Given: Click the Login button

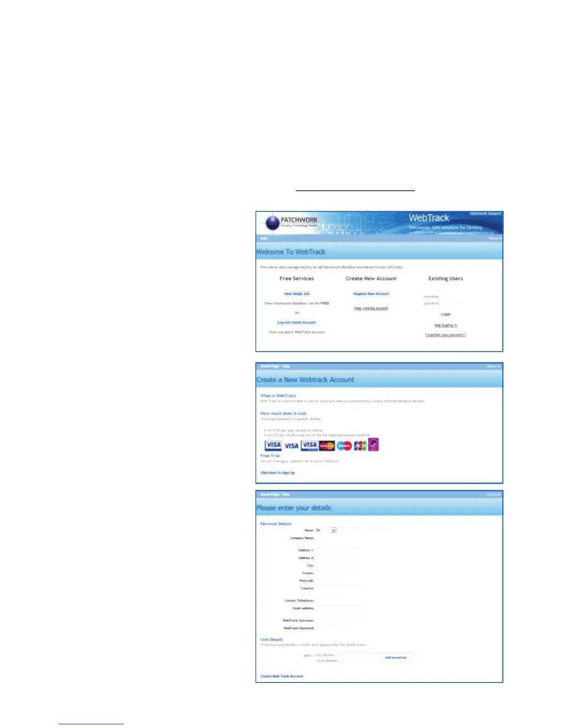Looking at the screenshot, I should pos(446,314).
